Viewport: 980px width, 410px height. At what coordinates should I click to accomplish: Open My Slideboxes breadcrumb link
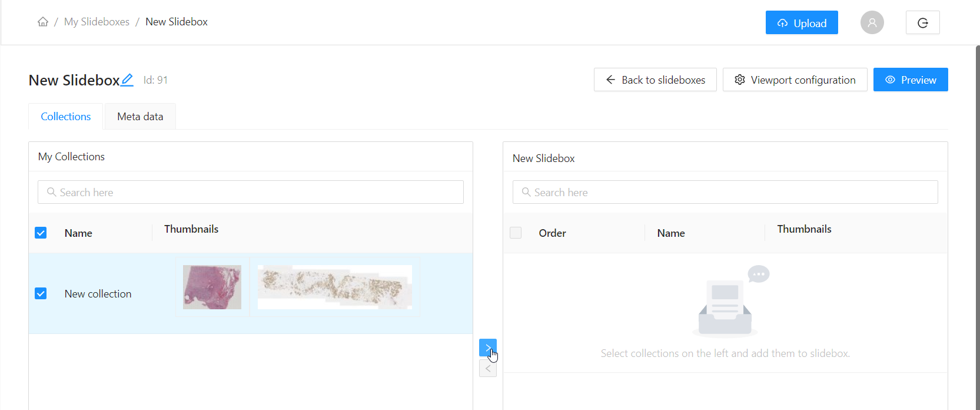pos(97,22)
